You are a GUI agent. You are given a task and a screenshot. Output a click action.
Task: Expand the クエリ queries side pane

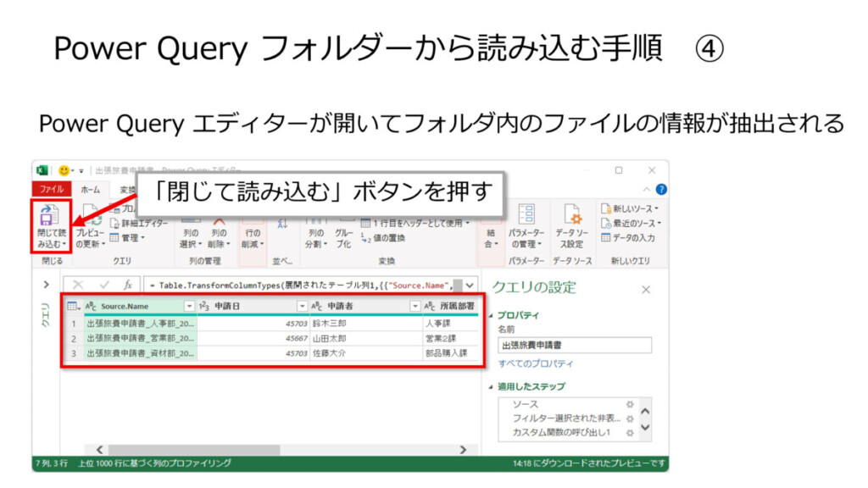47,285
